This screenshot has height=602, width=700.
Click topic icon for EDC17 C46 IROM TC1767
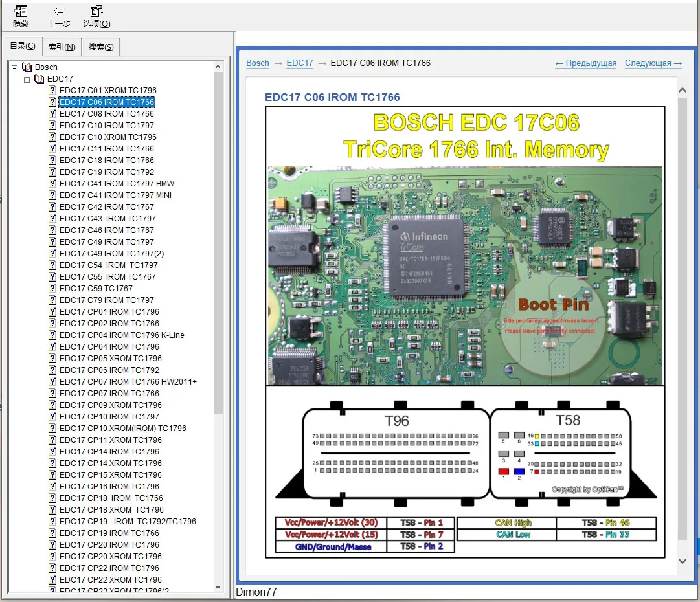click(52, 230)
